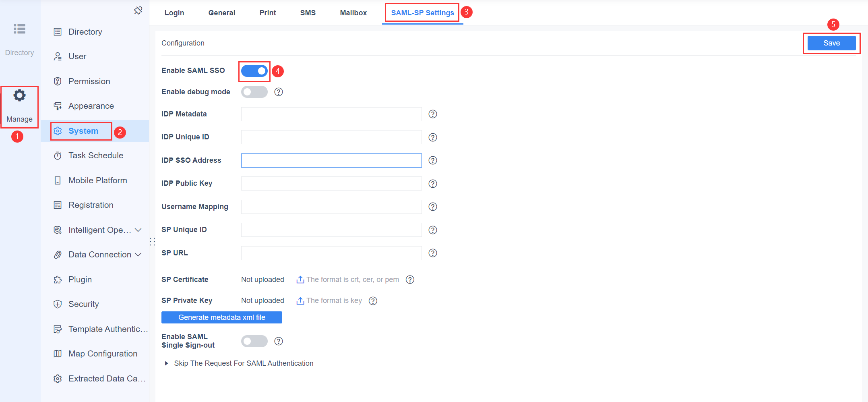868x402 pixels.
Task: Click the Security shield icon
Action: coord(58,304)
